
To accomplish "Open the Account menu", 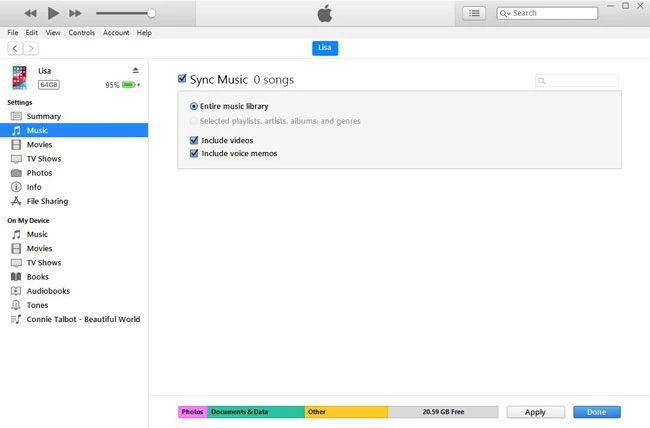I will [116, 32].
